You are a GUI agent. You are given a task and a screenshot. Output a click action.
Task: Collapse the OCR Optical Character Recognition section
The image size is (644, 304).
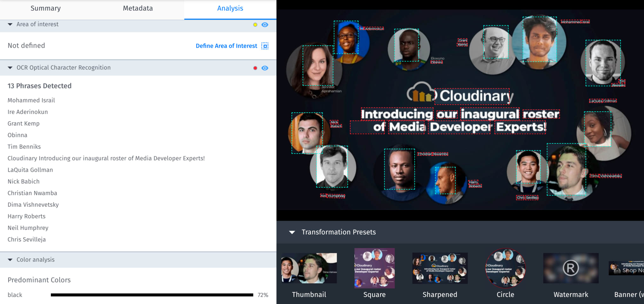click(10, 68)
